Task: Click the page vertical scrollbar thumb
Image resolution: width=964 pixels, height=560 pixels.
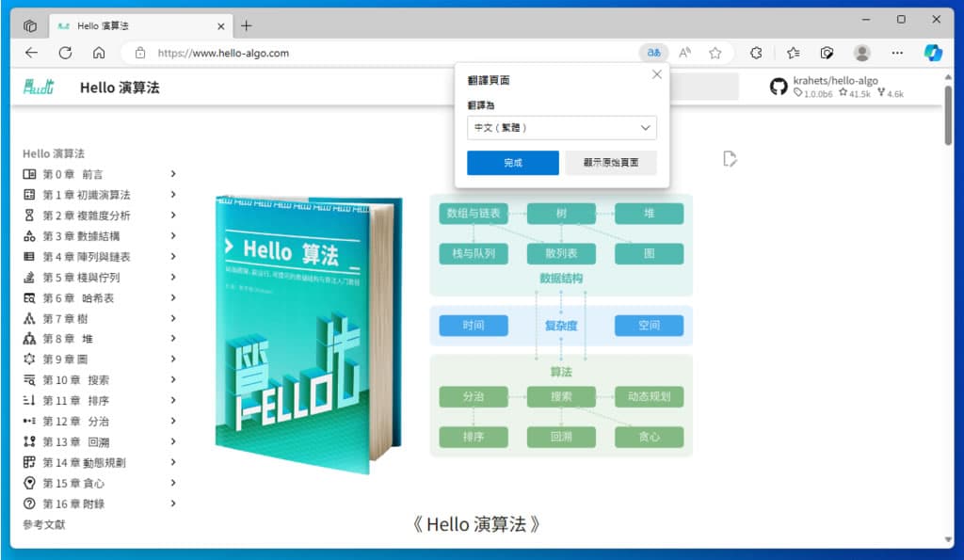Action: [x=948, y=115]
